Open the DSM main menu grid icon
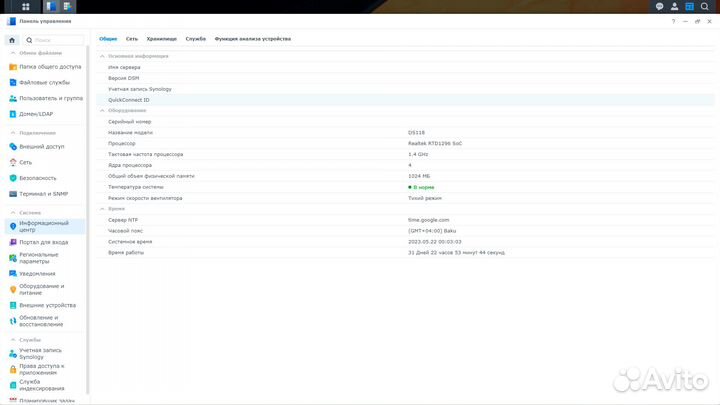 pos(26,6)
